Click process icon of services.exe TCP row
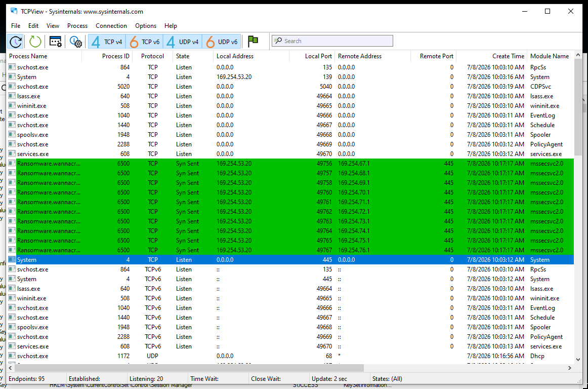The image size is (588, 389). coord(12,154)
